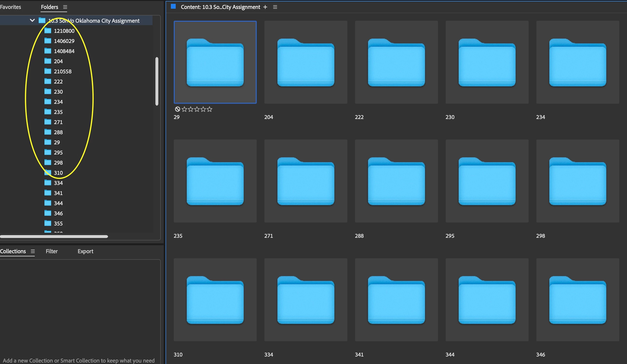Viewport: 627px width, 364px height.
Task: Set fifth rating star on folder 29
Action: click(209, 109)
